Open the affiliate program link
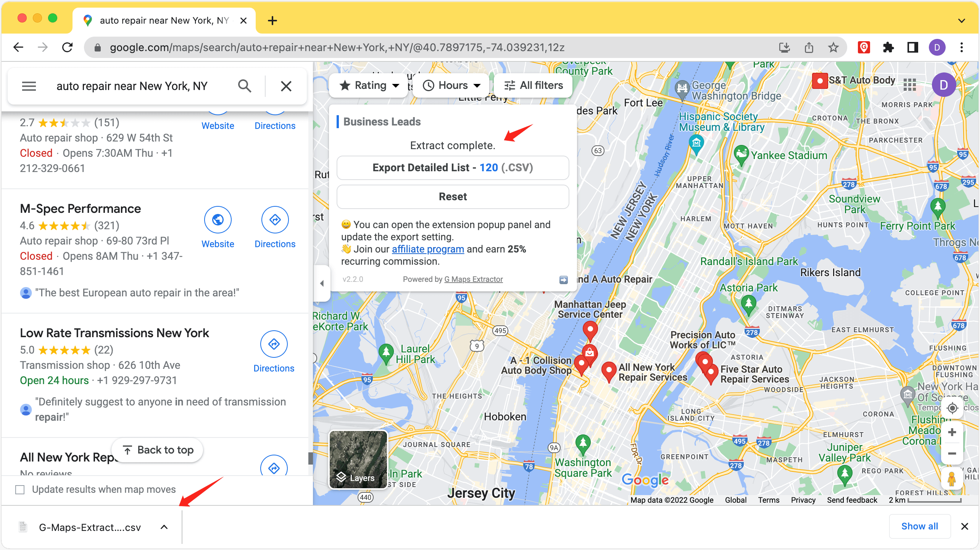This screenshot has width=980, height=550. point(428,249)
